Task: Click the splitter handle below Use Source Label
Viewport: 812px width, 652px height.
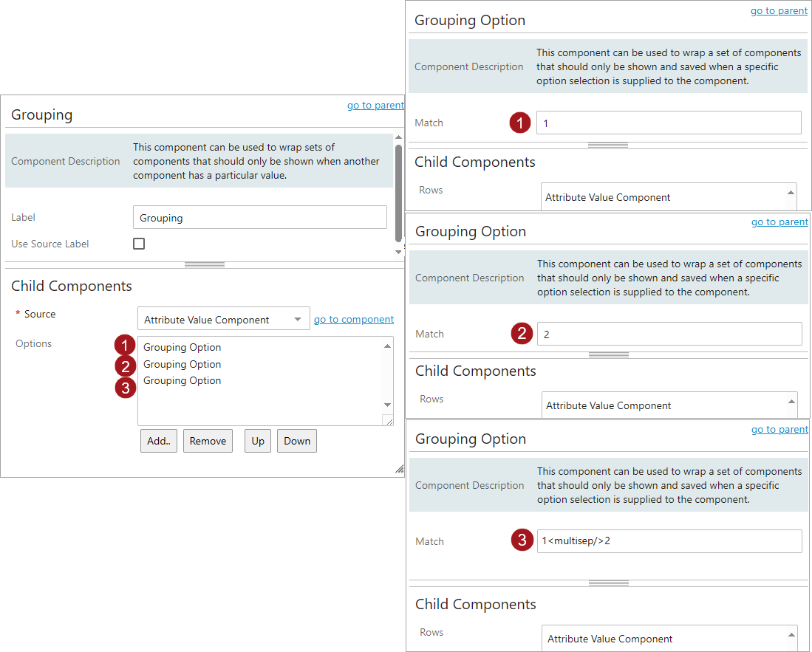Action: (205, 264)
